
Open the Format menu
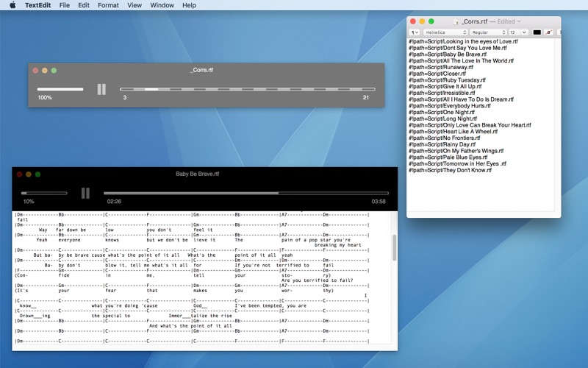[108, 5]
